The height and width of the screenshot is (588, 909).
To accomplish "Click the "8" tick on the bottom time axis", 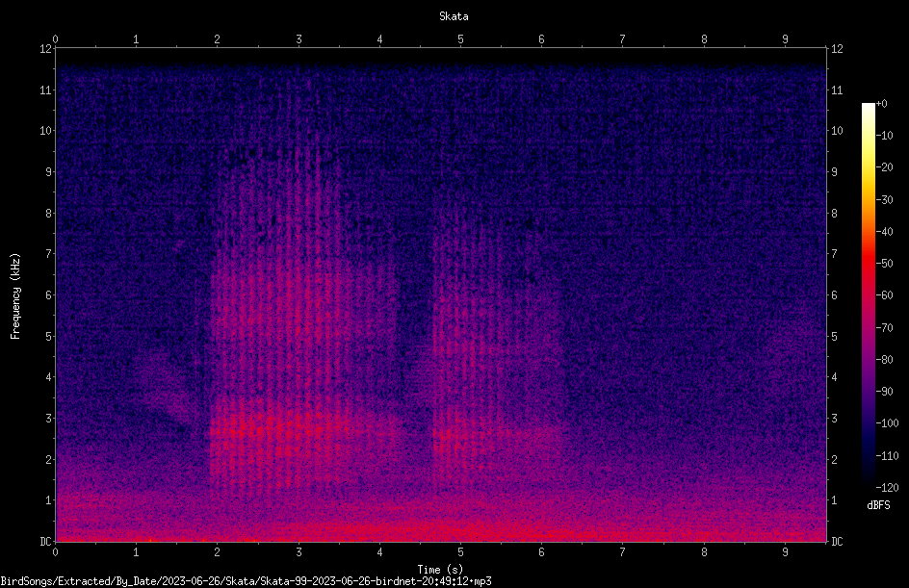I will [704, 552].
